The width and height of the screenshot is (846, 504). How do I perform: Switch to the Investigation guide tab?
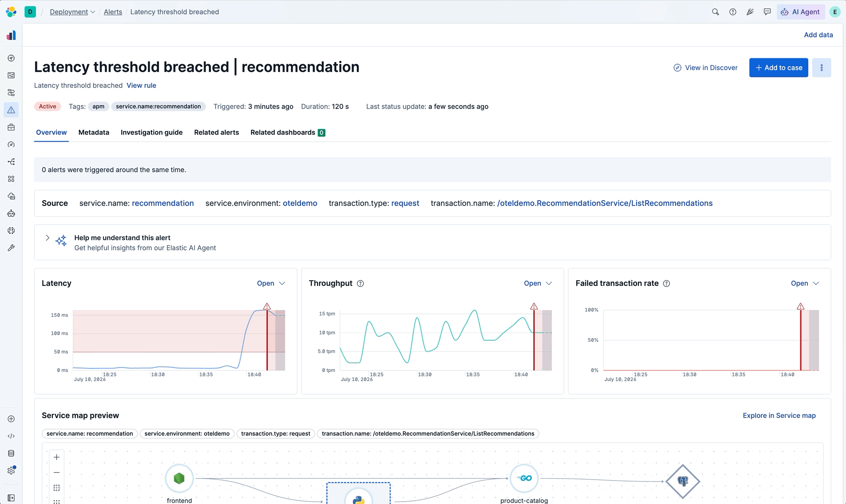click(x=151, y=133)
